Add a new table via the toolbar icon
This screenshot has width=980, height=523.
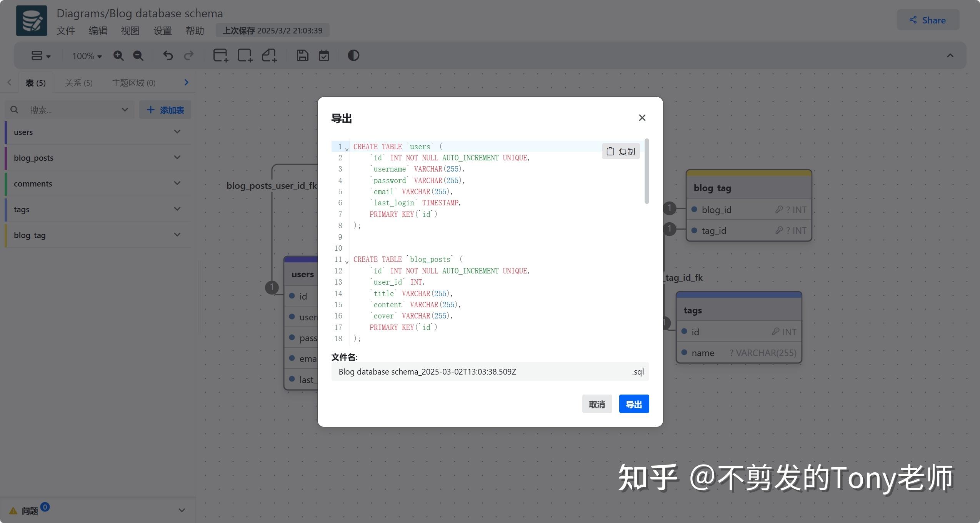(x=220, y=55)
